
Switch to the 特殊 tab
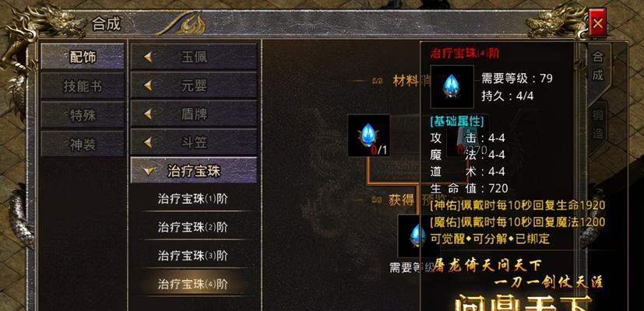pos(83,115)
